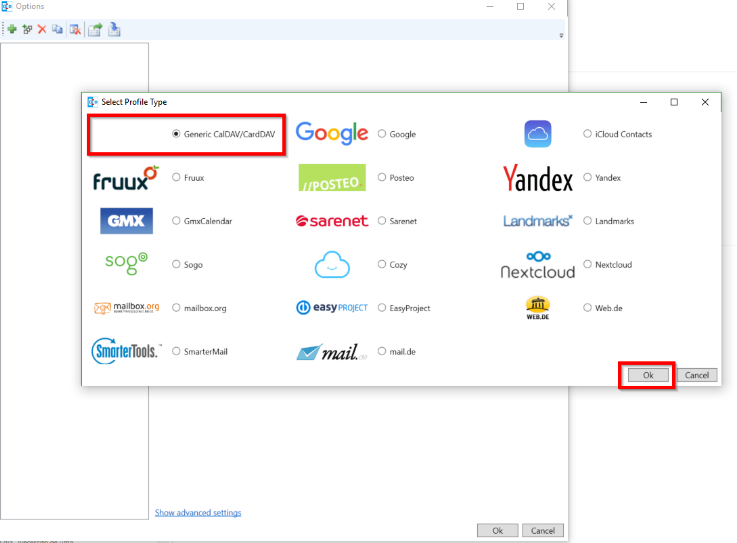This screenshot has height=543, width=737.
Task: Maximize the Select Profile Type dialog
Action: click(x=674, y=102)
